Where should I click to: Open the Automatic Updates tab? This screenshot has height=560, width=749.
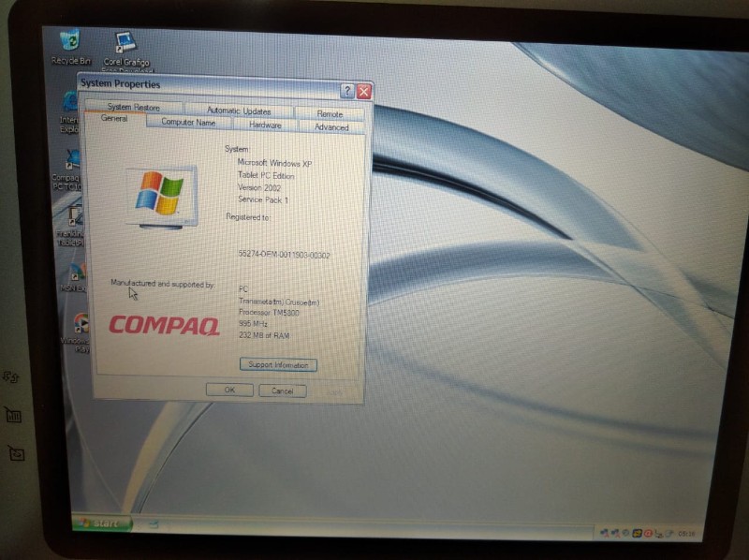[x=239, y=111]
